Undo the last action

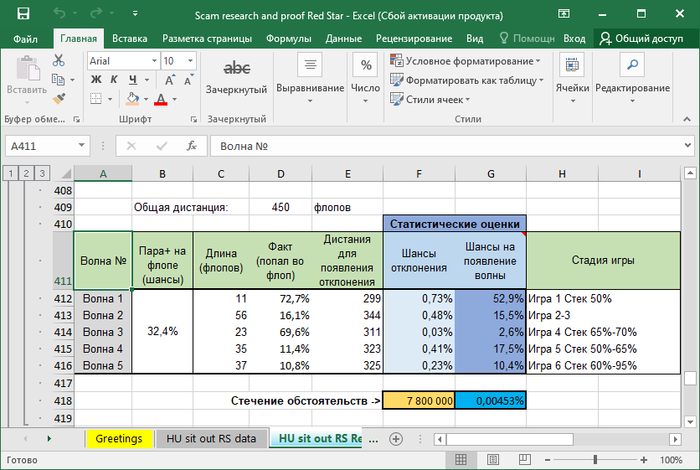(59, 13)
